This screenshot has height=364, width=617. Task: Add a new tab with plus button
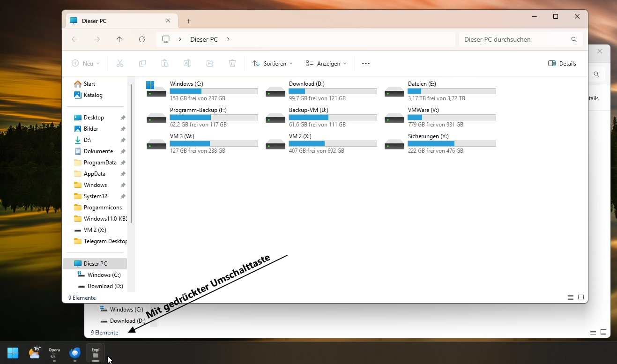pos(188,21)
